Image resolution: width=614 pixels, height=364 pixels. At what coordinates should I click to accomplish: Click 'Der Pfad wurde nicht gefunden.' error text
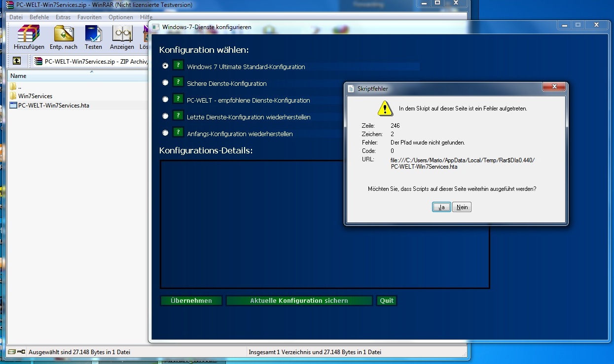point(428,143)
